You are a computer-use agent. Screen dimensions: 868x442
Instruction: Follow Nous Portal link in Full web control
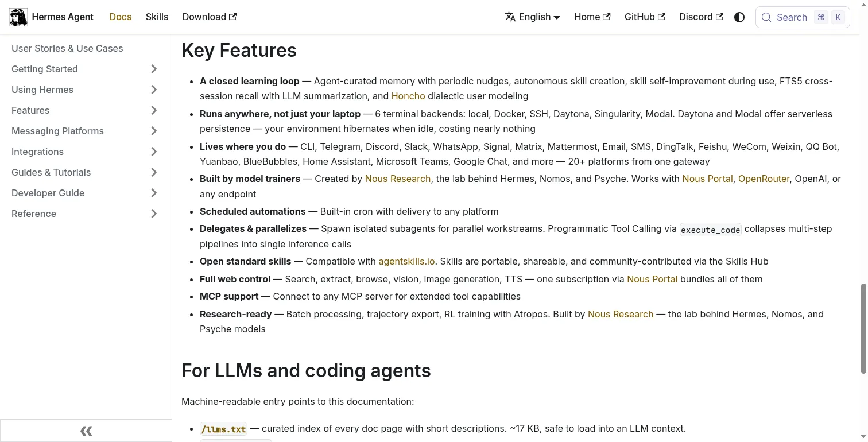pyautogui.click(x=652, y=280)
